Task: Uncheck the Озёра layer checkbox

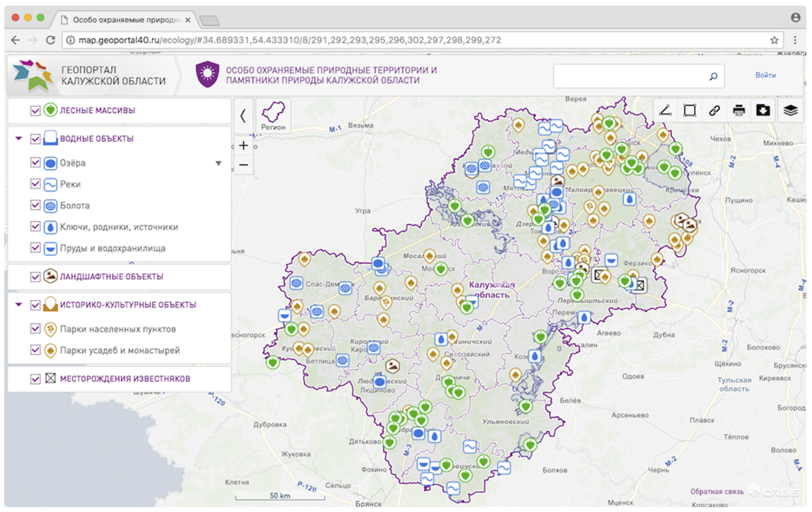Action: tap(35, 162)
